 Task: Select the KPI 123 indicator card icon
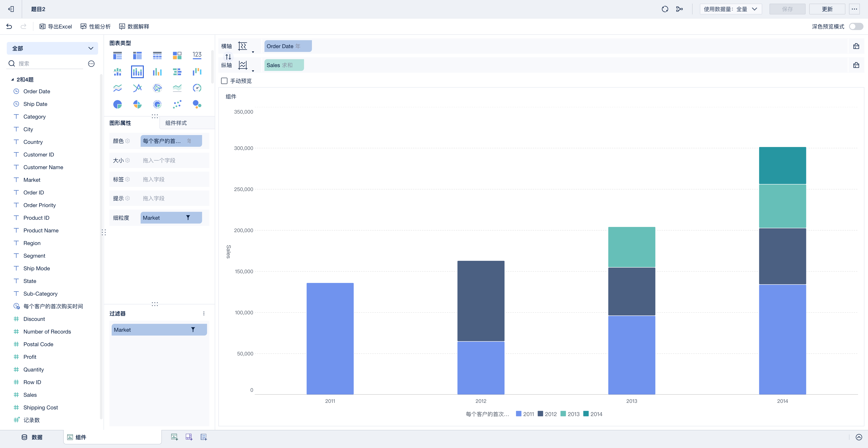click(197, 55)
